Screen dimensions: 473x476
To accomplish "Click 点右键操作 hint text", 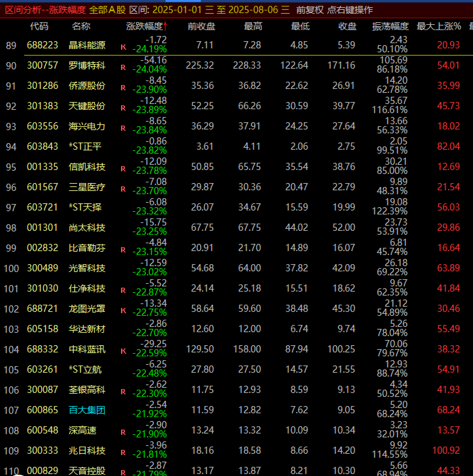I will pyautogui.click(x=350, y=10).
